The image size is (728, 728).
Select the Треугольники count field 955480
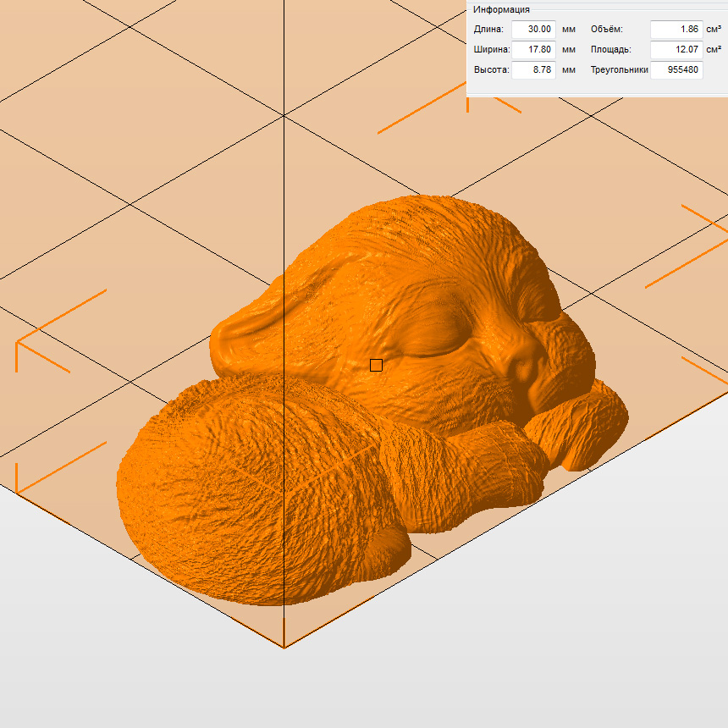pos(676,69)
